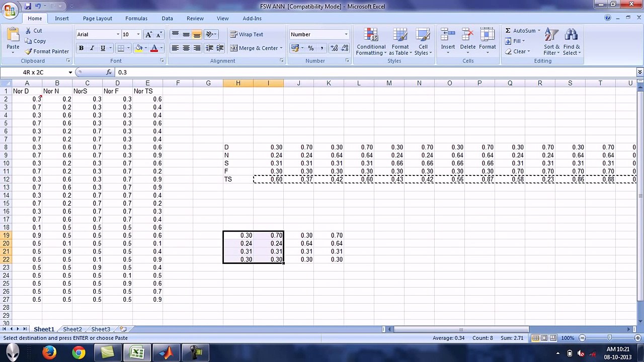Image resolution: width=644 pixels, height=362 pixels.
Task: Click the Fill button
Action: [514, 41]
